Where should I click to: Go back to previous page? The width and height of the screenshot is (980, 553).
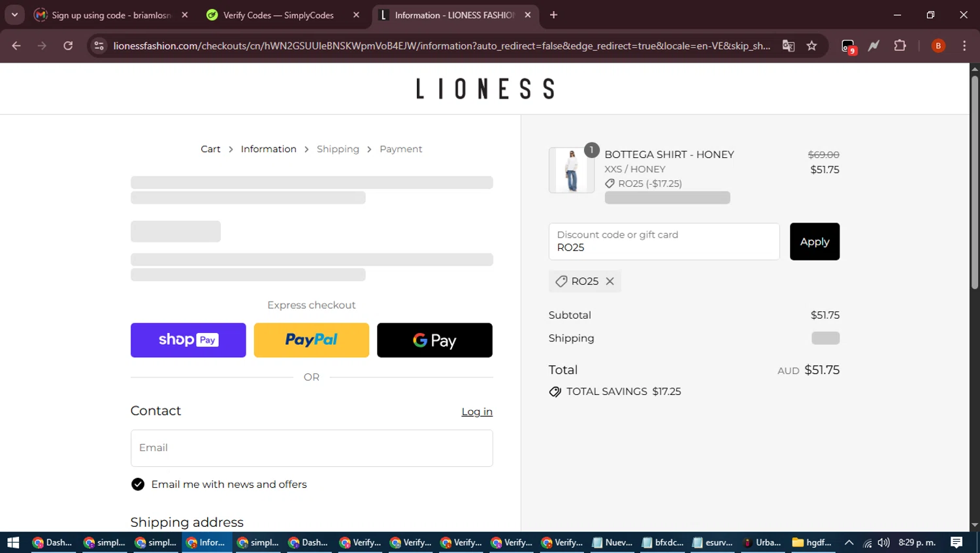[x=16, y=46]
